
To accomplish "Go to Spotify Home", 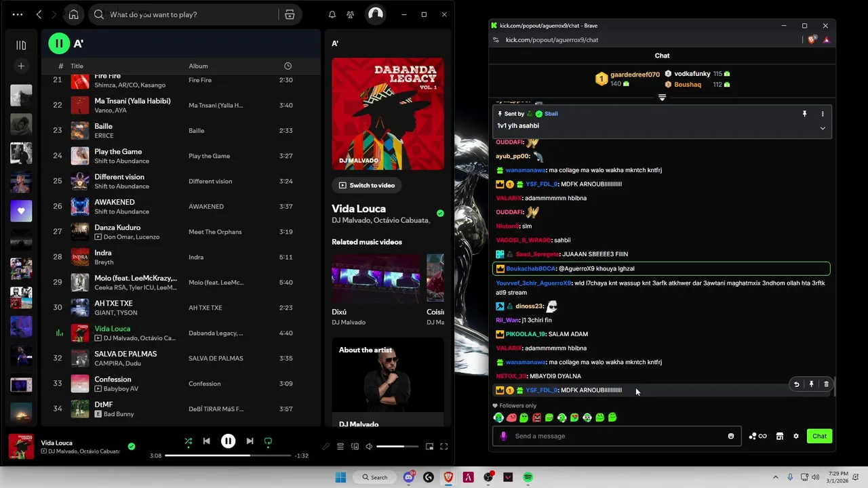I will 73,14.
